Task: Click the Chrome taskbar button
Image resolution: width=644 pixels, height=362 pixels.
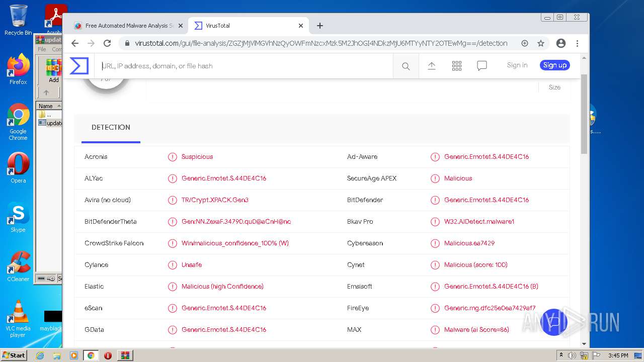Action: (91, 355)
